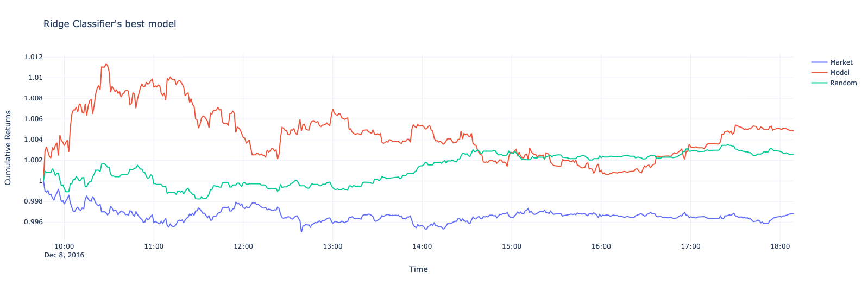
Task: Click the Model line's highest peak
Action: coord(106,64)
